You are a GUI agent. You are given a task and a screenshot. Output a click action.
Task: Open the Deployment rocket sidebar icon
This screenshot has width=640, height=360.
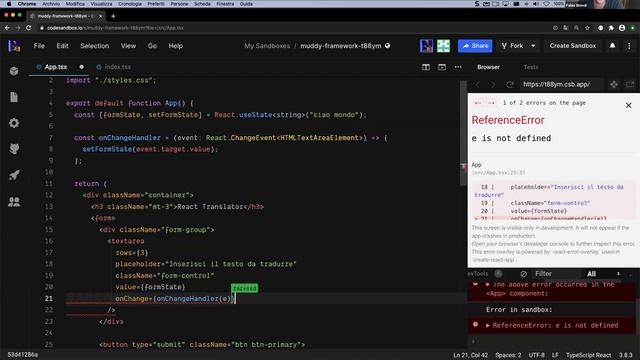click(14, 176)
